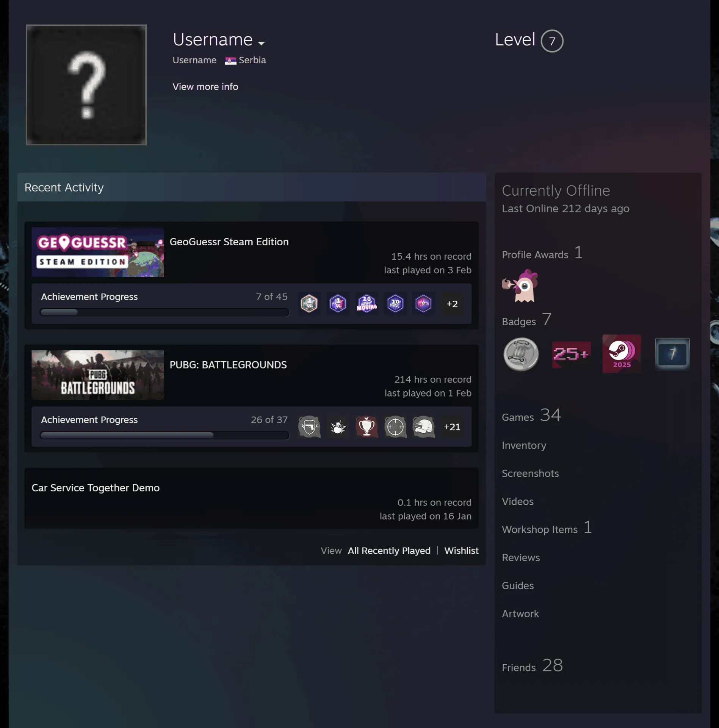Click the PUBG crosshair achievement icon

coord(395,427)
